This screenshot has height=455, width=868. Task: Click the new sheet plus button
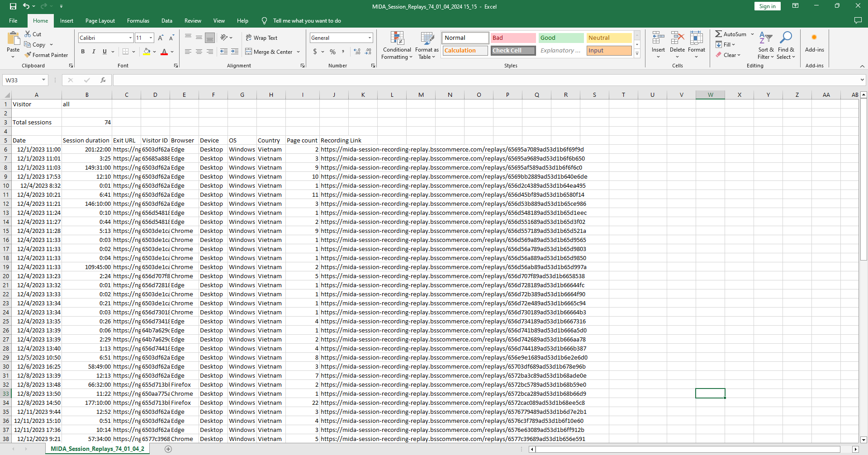pos(168,449)
